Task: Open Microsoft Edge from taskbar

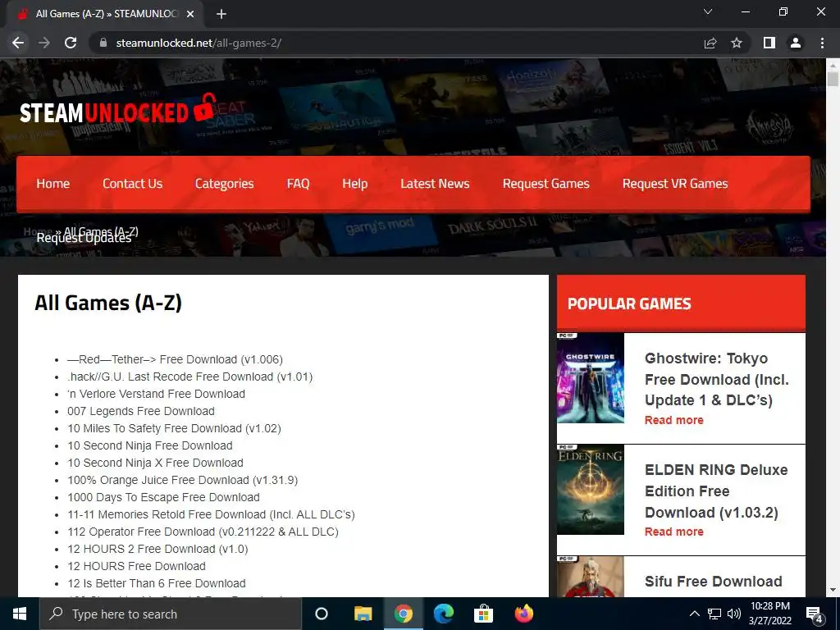Action: click(x=444, y=614)
